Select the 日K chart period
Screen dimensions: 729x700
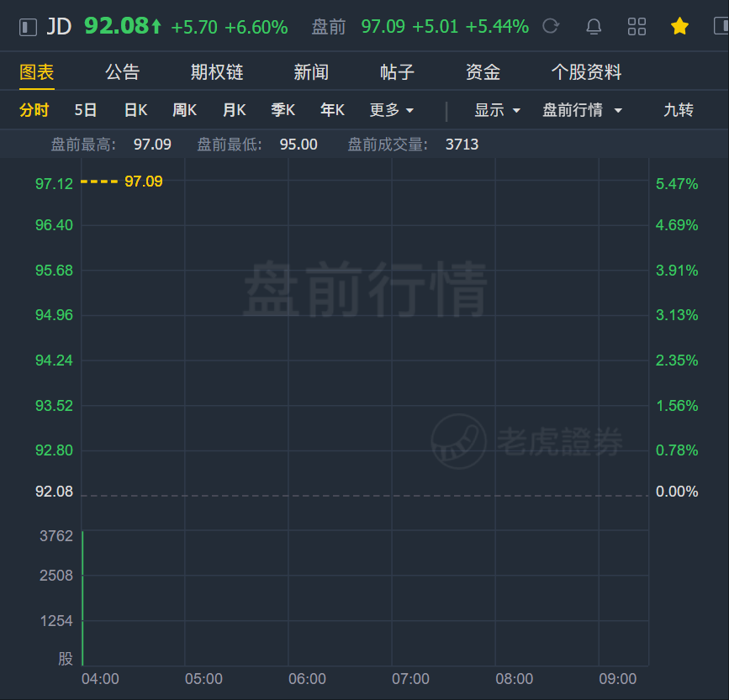pos(135,110)
